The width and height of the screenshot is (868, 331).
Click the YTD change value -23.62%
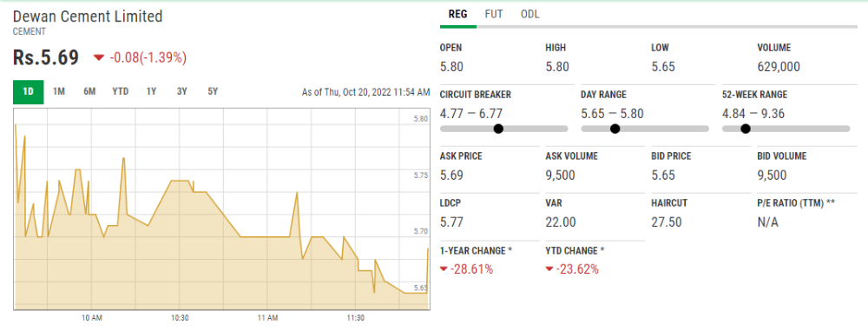tap(577, 269)
